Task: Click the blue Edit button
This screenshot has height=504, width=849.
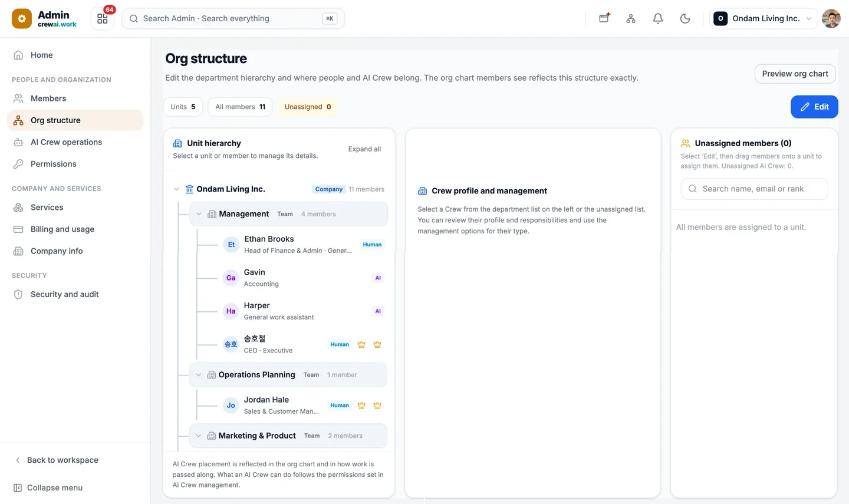Action: [814, 107]
